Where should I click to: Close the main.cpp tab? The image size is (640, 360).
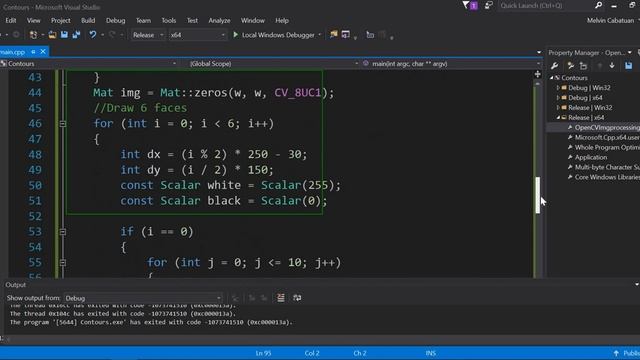coord(43,52)
